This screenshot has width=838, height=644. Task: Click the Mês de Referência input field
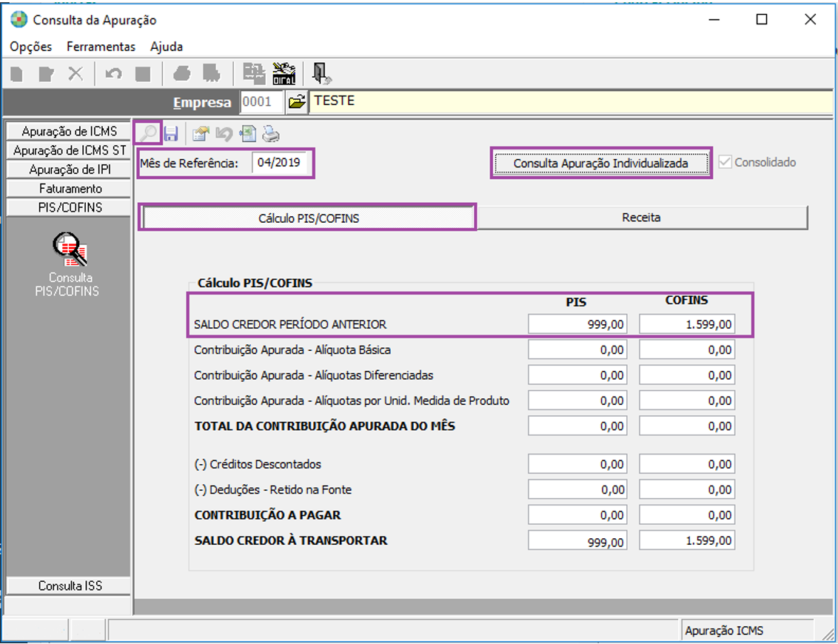(280, 163)
